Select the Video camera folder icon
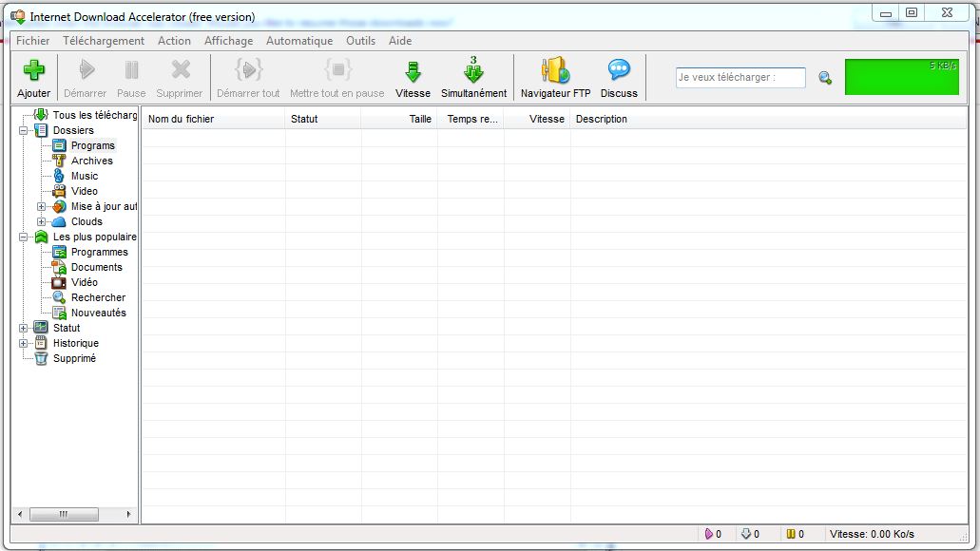Image resolution: width=980 pixels, height=551 pixels. [x=59, y=191]
